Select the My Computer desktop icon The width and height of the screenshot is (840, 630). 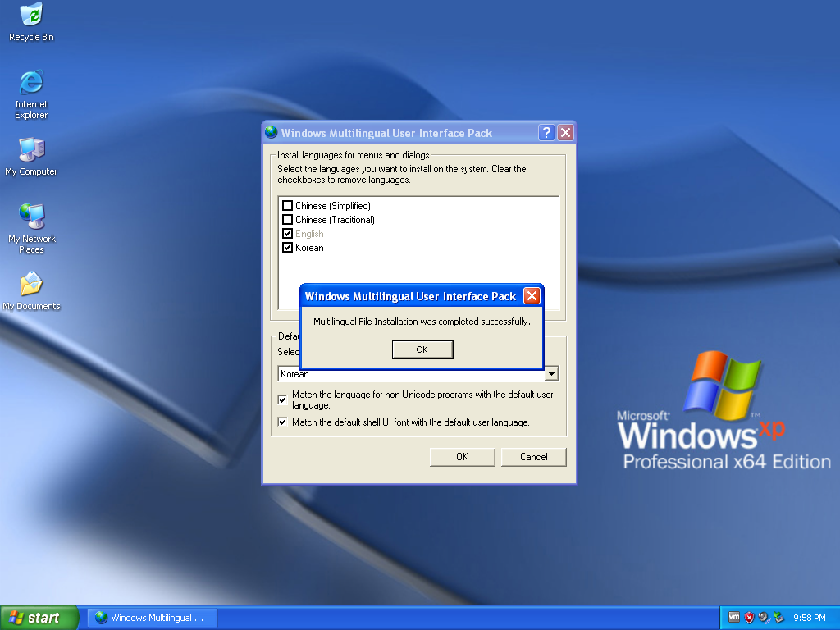point(31,157)
